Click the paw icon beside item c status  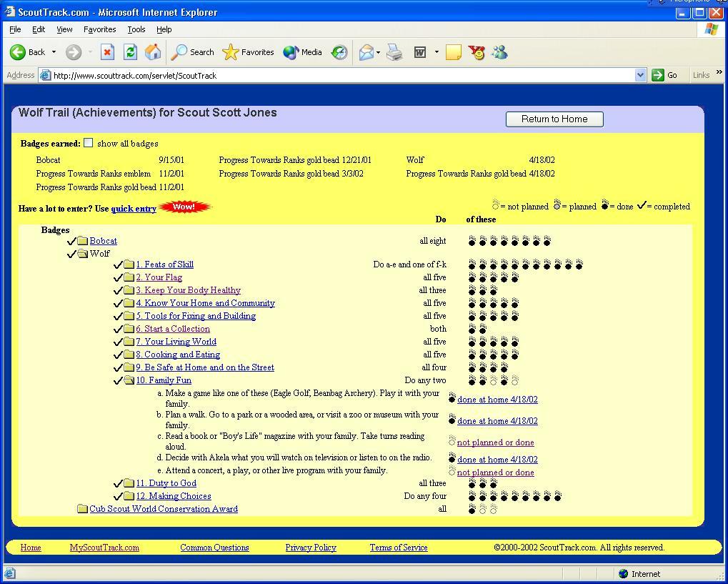[452, 440]
